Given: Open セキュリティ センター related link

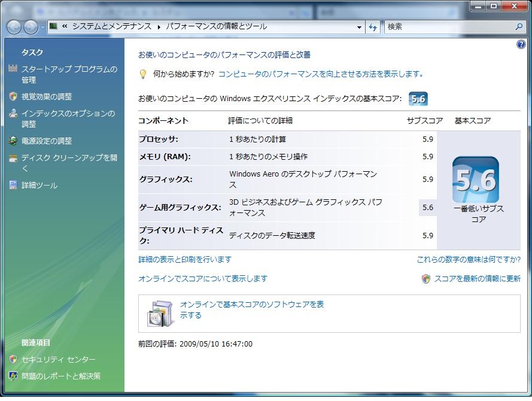Looking at the screenshot, I should [x=59, y=359].
